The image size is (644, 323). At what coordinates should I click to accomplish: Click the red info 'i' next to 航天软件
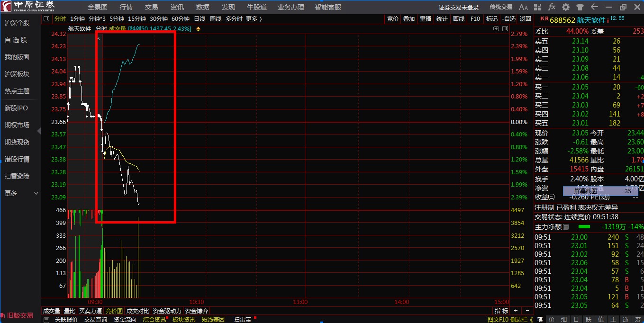pos(608,20)
